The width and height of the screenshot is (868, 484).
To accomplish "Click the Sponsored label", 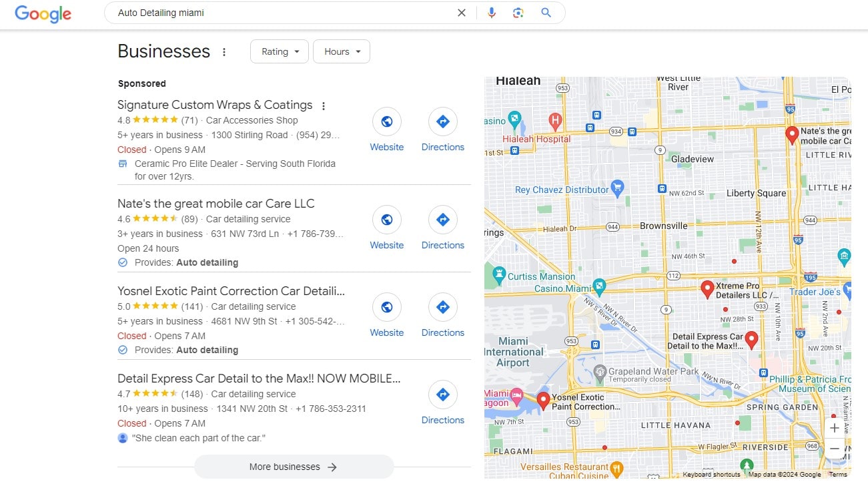I will click(x=142, y=83).
